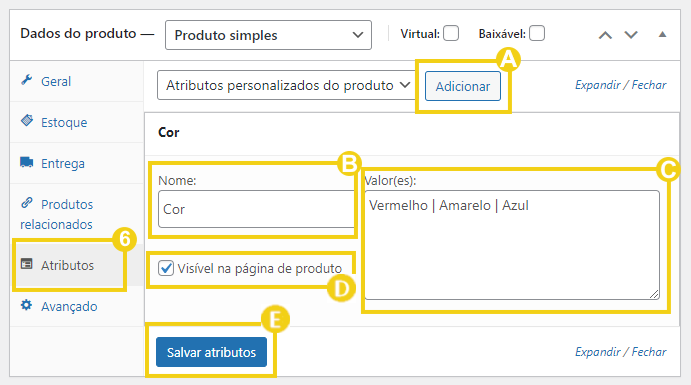
Task: Collapse the Dados do produto panel triangle
Action: coord(662,34)
